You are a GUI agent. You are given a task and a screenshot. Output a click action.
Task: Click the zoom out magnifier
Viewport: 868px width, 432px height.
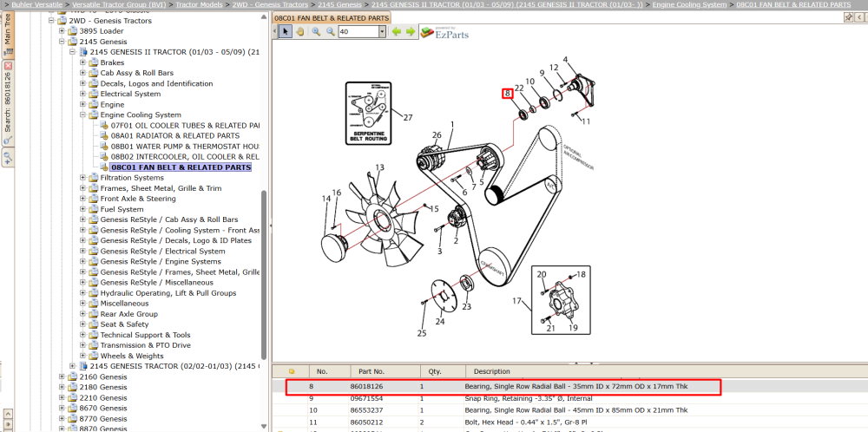(x=331, y=31)
